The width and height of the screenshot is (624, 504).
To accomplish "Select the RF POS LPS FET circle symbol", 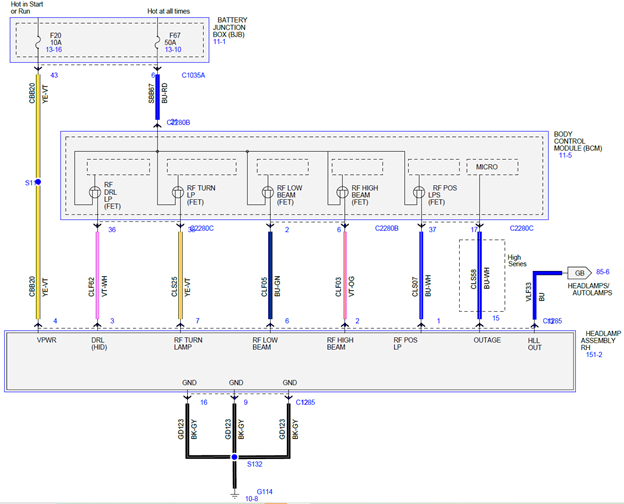I will (419, 192).
